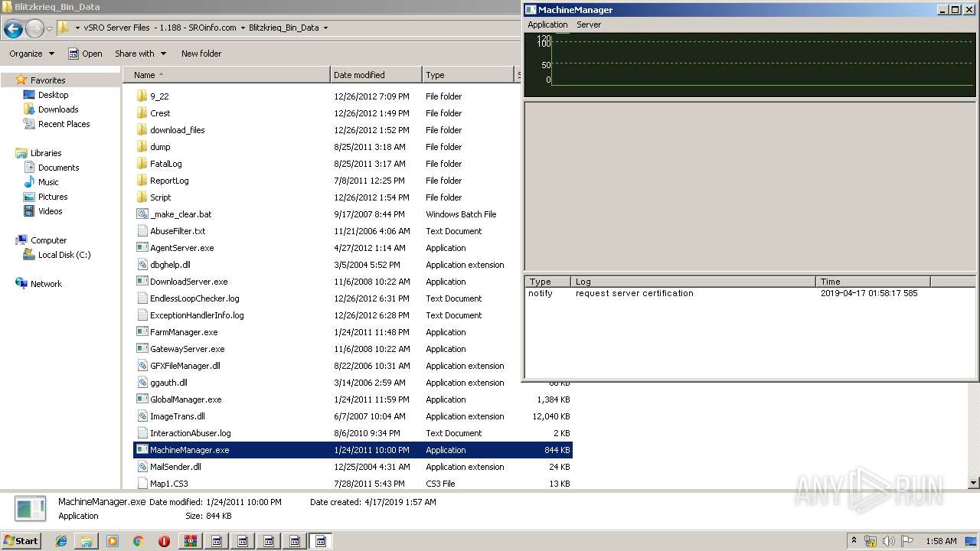
Task: Select the dbghelp.dll file icon
Action: coord(142,265)
